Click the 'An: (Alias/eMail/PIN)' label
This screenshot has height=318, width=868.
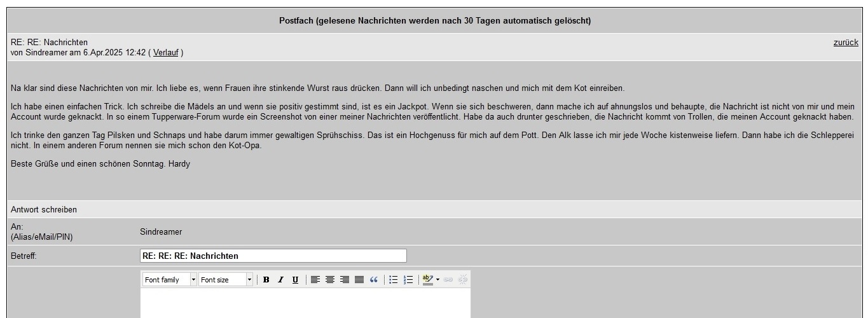42,232
